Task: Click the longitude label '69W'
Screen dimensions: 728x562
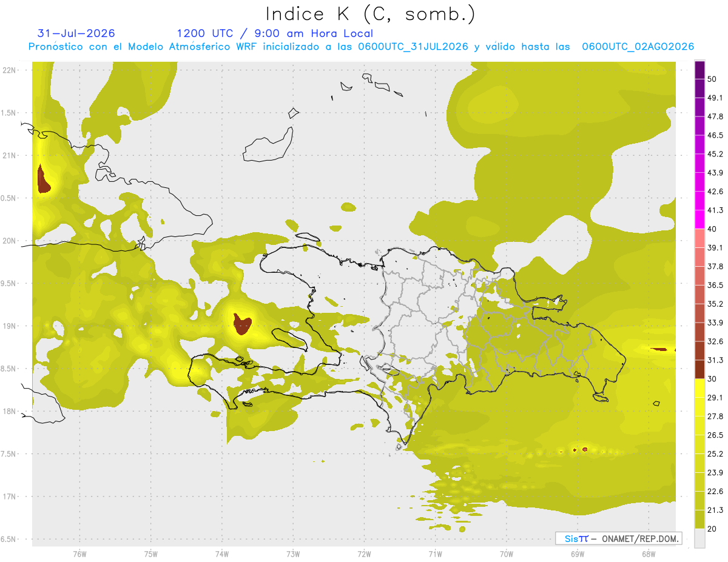Action: pyautogui.click(x=577, y=554)
